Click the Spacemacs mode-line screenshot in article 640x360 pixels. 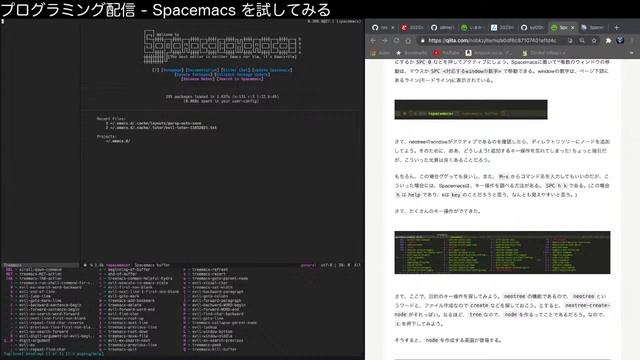coord(471,109)
